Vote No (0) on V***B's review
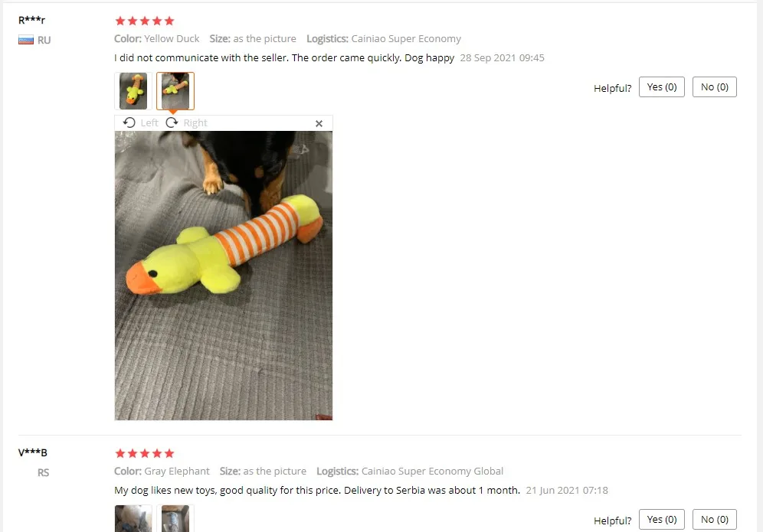Viewport: 763px width, 532px height. coord(714,519)
